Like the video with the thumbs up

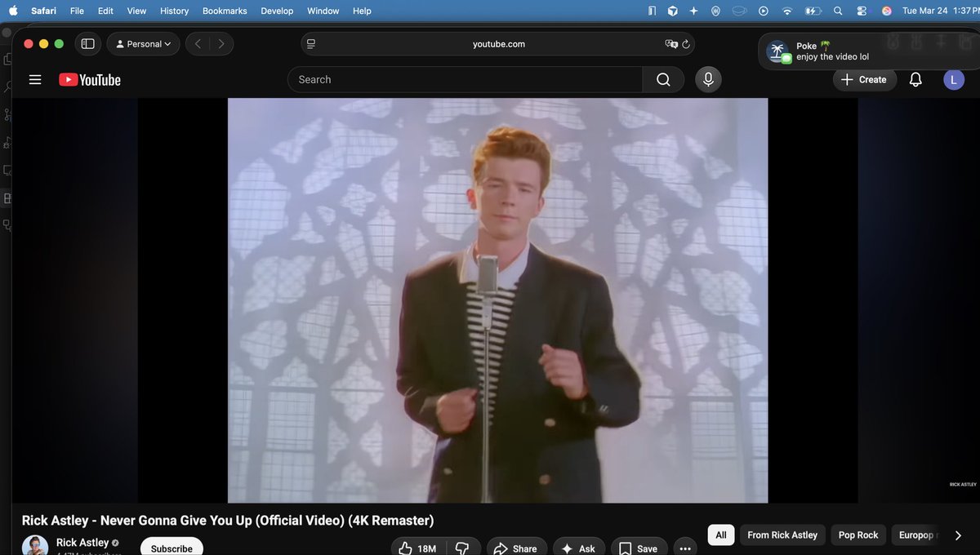pyautogui.click(x=416, y=548)
